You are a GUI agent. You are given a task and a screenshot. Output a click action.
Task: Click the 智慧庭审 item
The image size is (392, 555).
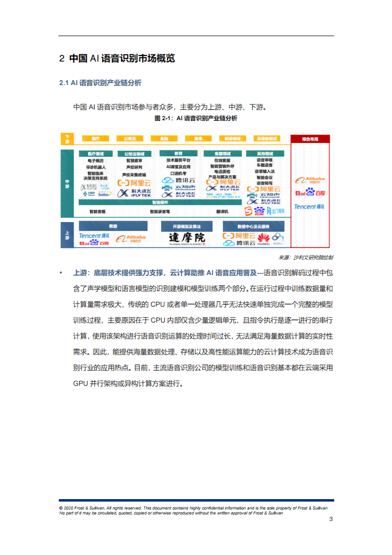click(x=134, y=161)
